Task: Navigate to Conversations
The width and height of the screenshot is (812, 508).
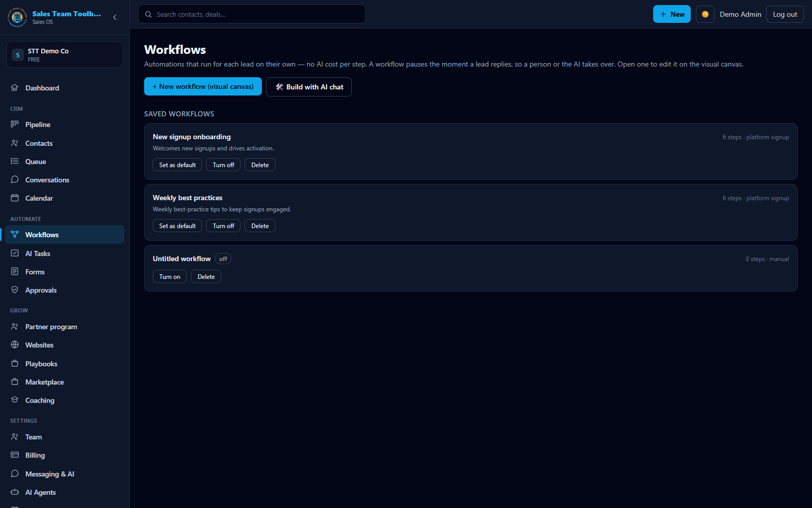Action: [64, 180]
